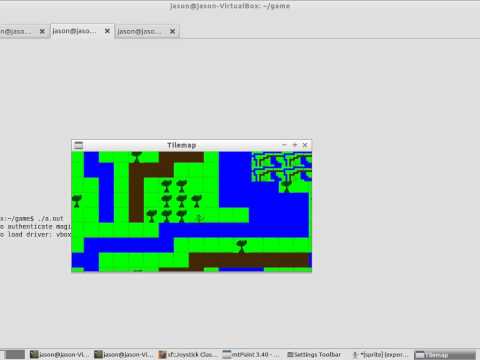Click the small player sprite in the Tilemap game
Image resolution: width=480 pixels, height=360 pixels.
pyautogui.click(x=199, y=218)
